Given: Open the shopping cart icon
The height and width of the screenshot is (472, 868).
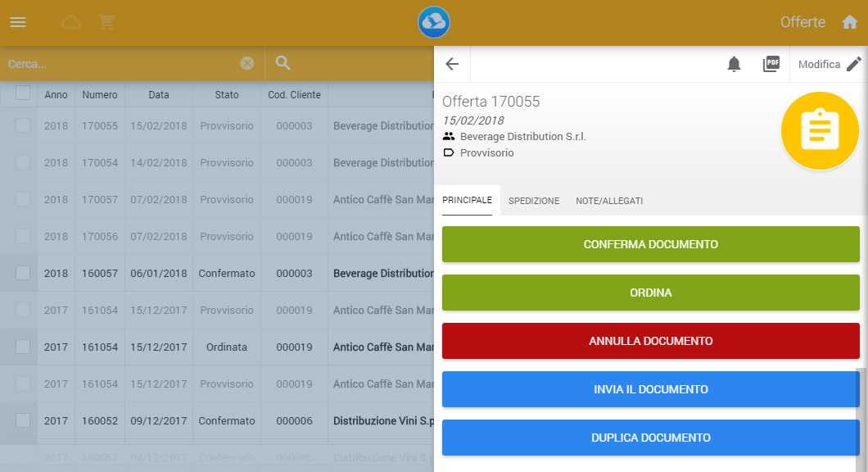Looking at the screenshot, I should tap(106, 22).
